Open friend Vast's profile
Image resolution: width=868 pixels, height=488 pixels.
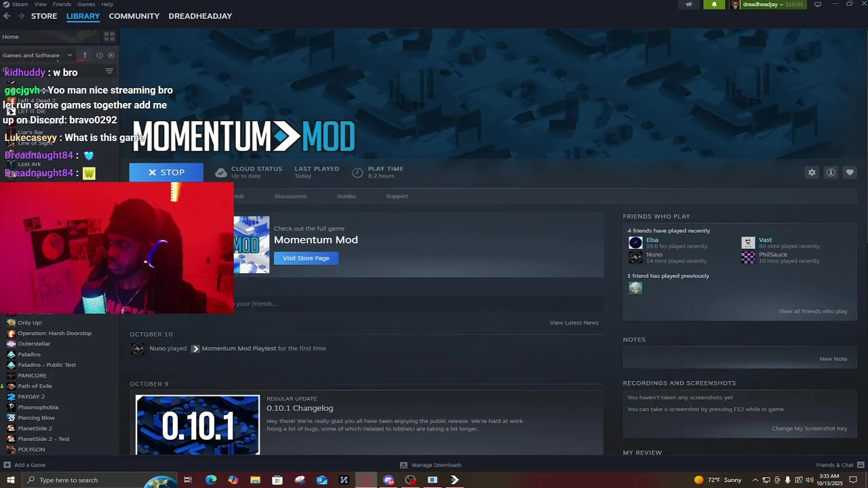tap(765, 240)
